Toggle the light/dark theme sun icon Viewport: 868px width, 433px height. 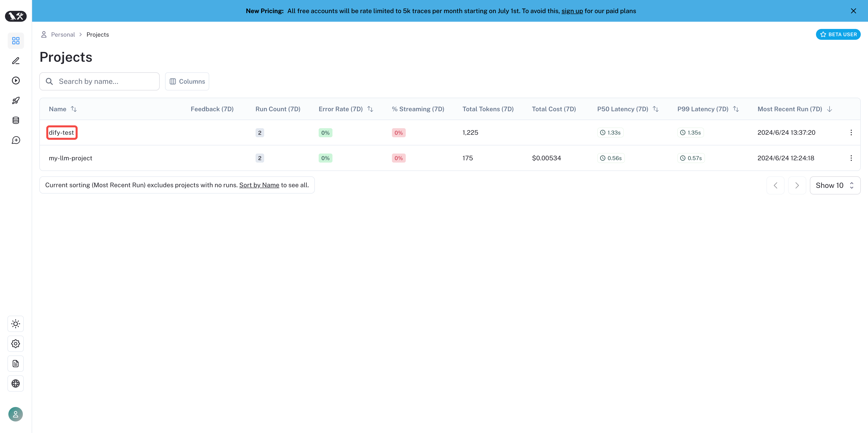16,324
